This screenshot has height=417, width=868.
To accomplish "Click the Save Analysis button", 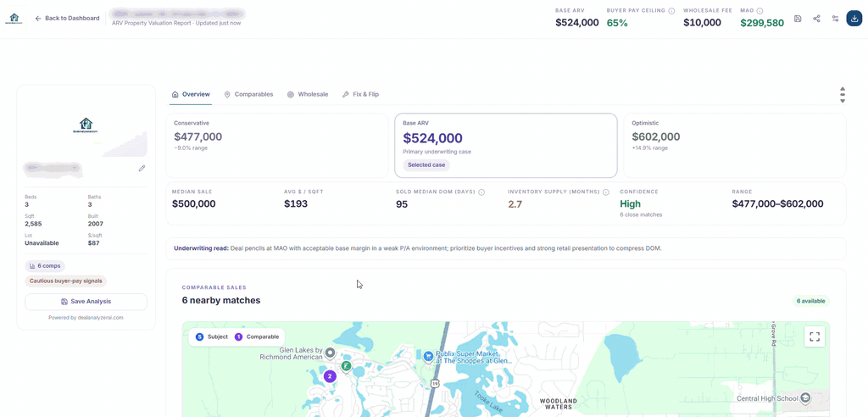I will (x=86, y=302).
